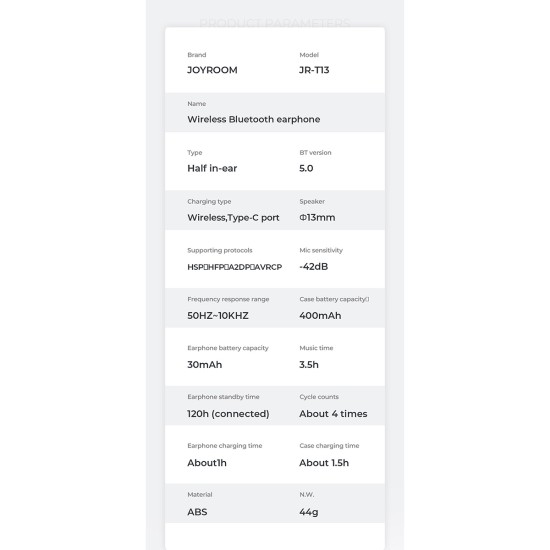Viewport: 550px width, 550px height.
Task: Click the 30mAh earphone battery value
Action: [x=204, y=365]
